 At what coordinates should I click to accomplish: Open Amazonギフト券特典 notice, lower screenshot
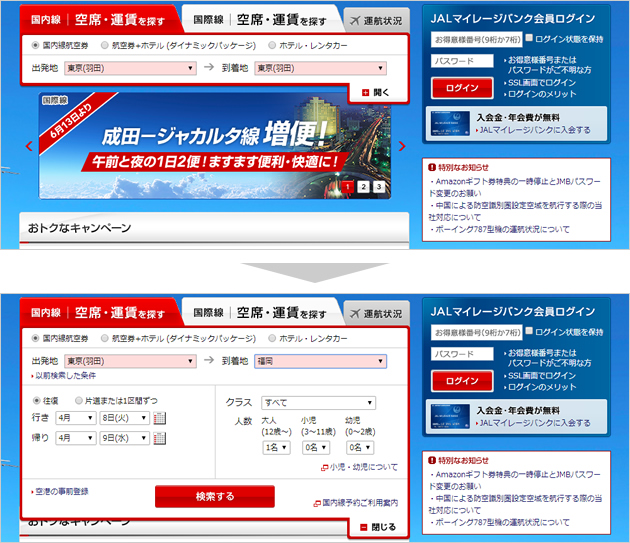point(515,481)
